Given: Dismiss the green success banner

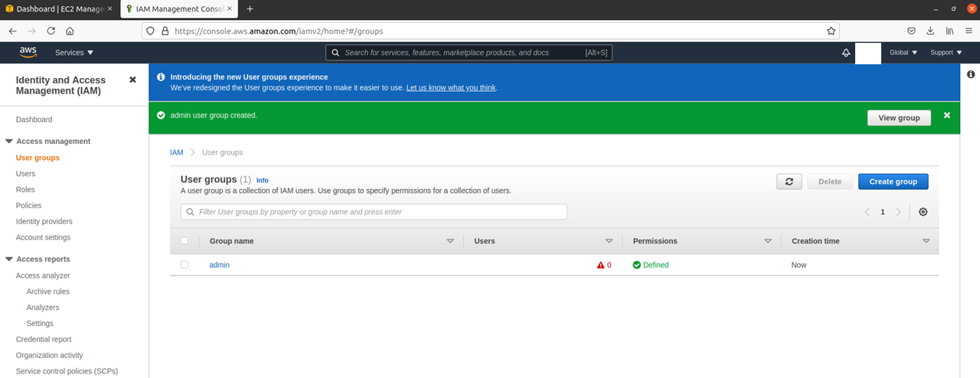Looking at the screenshot, I should 947,116.
